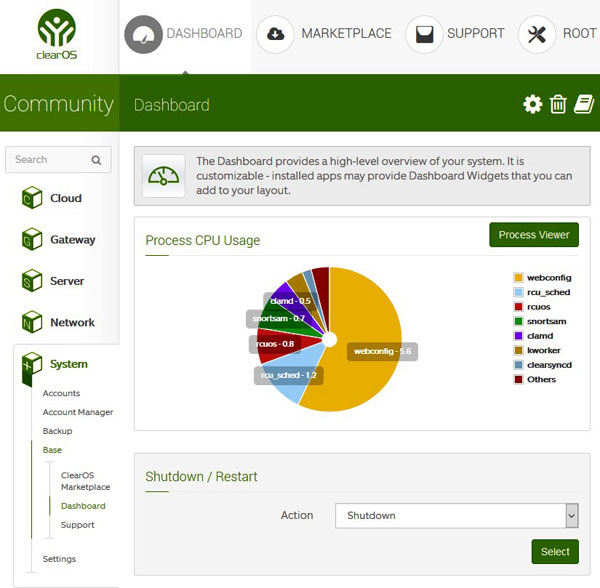The height and width of the screenshot is (588, 600).
Task: Open the Action dropdown showing Shutdown
Action: (457, 516)
